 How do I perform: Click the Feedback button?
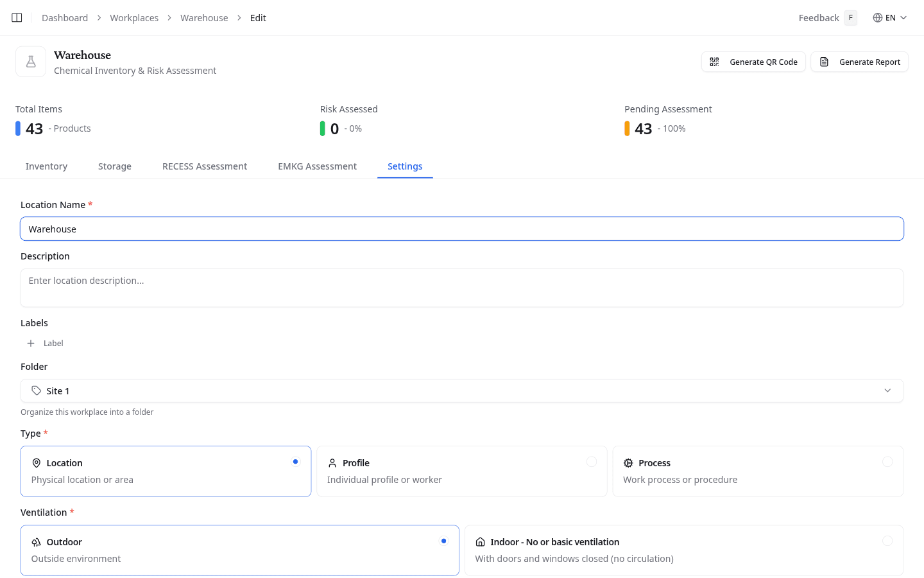818,18
